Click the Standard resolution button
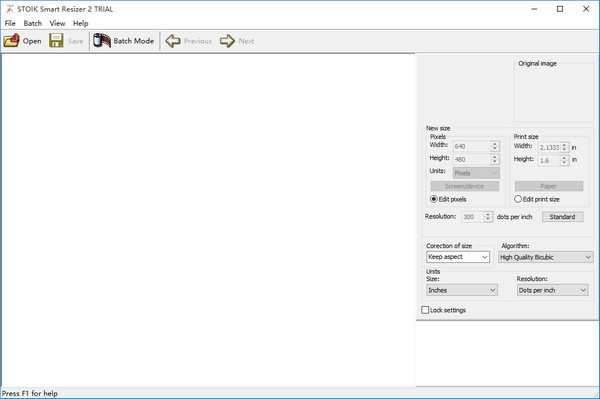 (562, 217)
